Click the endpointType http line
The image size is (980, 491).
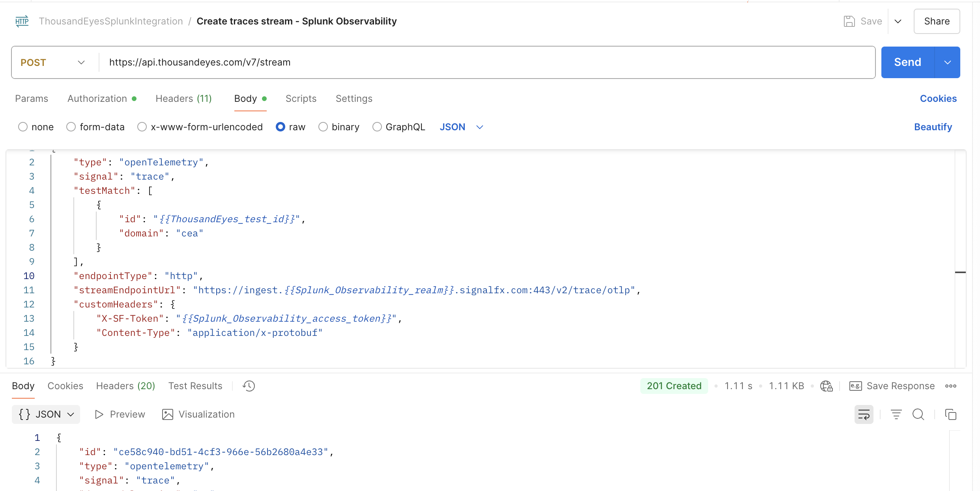coord(138,276)
